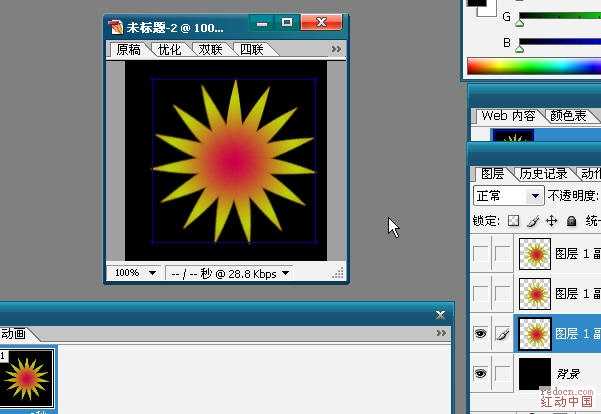Viewport: 601px width, 414px height.
Task: Hide the 背景 layer with eye icon
Action: coord(480,373)
